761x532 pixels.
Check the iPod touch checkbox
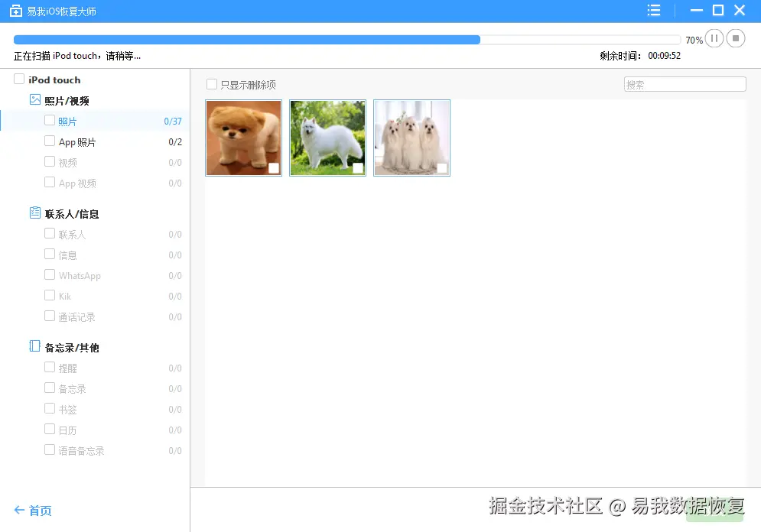(18, 79)
